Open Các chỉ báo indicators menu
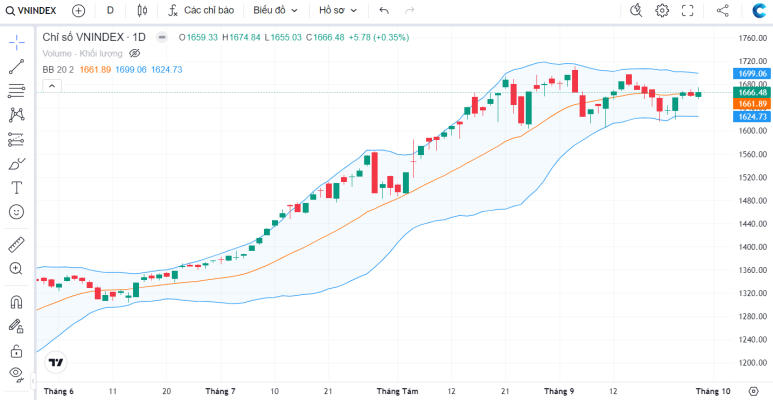This screenshot has width=773, height=400. pos(201,10)
